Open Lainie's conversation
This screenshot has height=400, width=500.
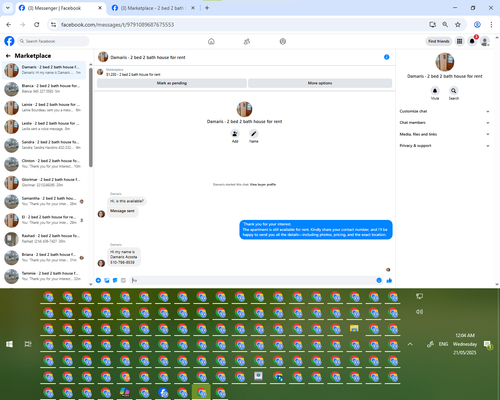click(x=44, y=107)
